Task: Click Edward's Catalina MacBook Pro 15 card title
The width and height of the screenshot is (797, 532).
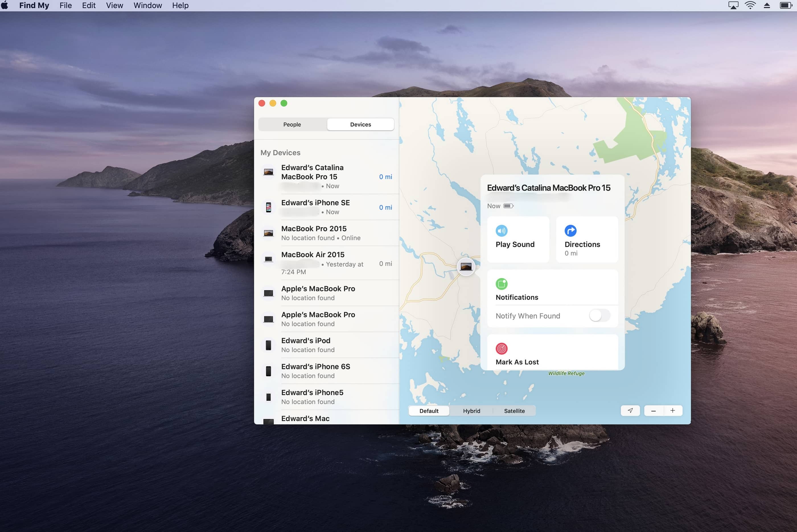Action: point(549,188)
